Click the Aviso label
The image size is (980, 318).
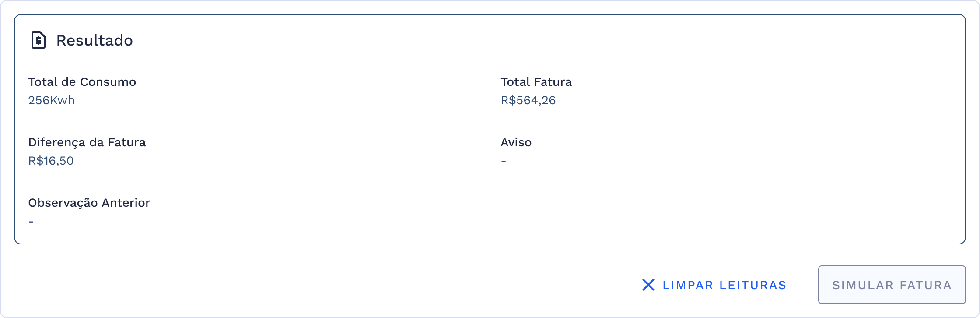tap(516, 142)
